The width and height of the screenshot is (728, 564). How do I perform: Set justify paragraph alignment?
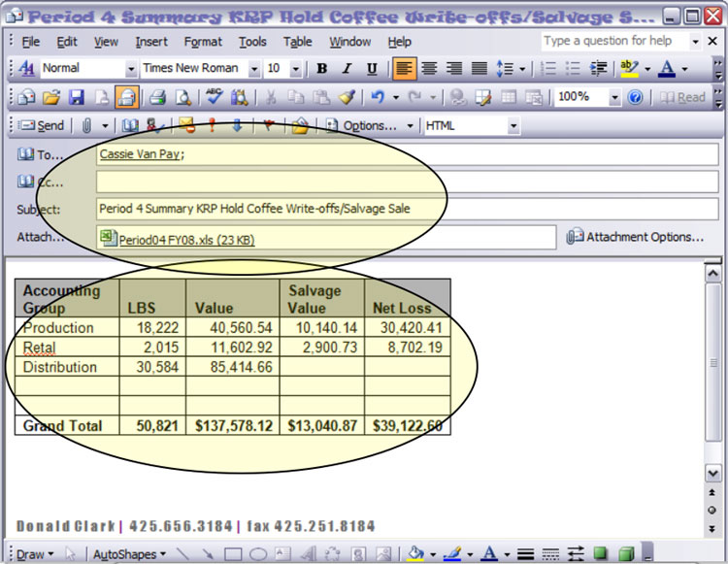(480, 69)
